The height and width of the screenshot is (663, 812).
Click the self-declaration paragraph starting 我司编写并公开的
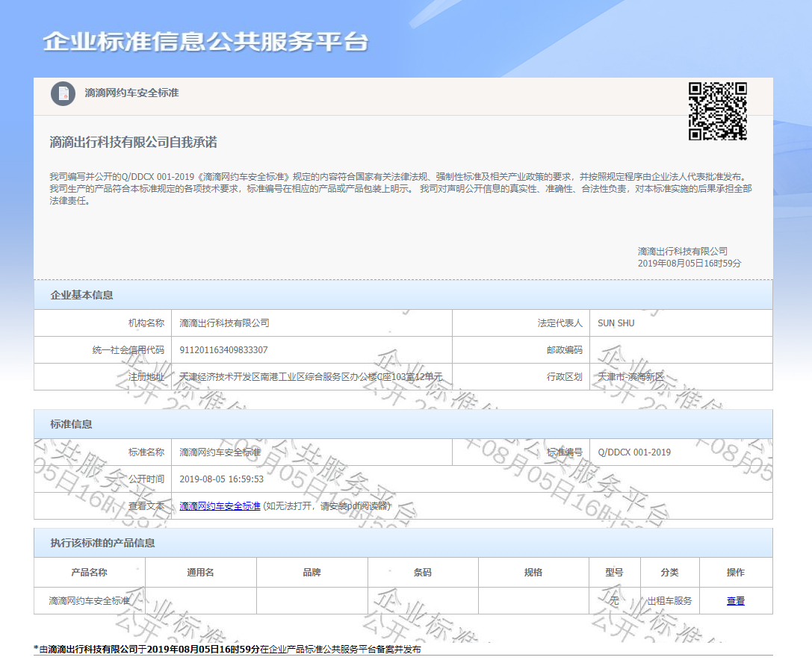[400, 188]
